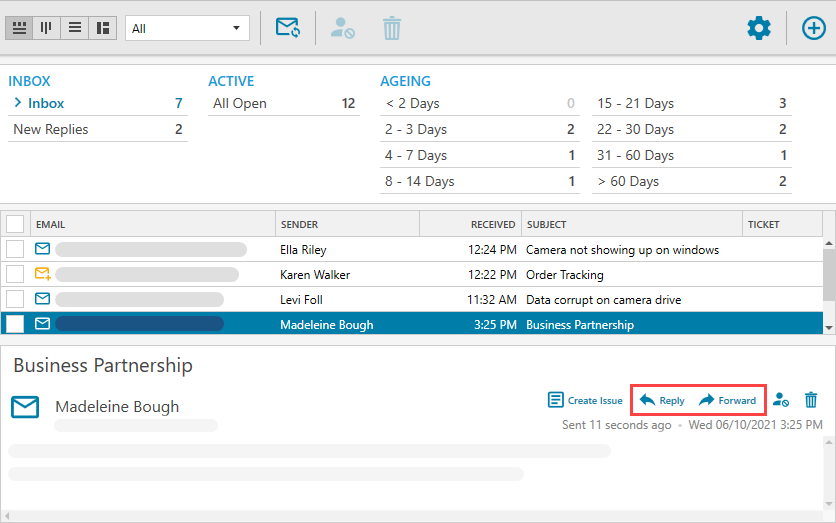Click preview pane scrollbar up arrow

pyautogui.click(x=829, y=442)
